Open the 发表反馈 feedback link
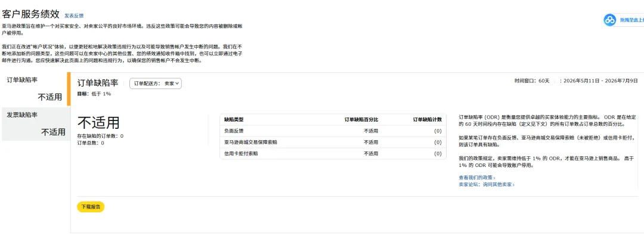The image size is (644, 235). click(74, 16)
